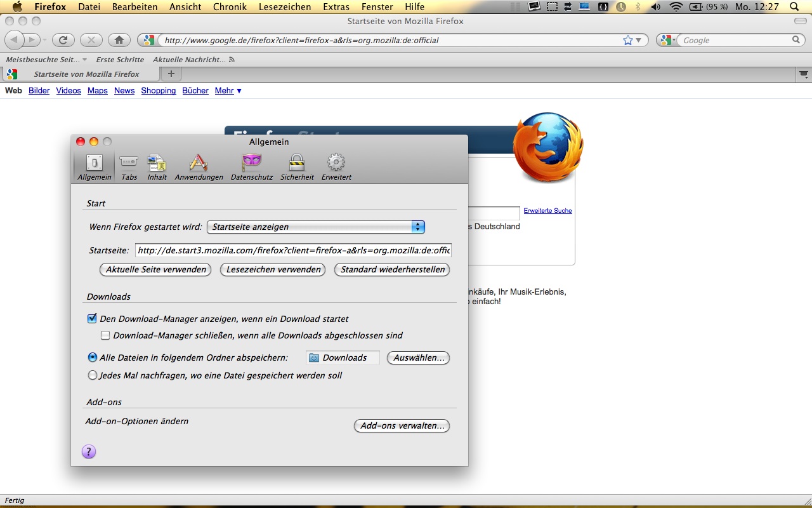Select Alle Dateien in folgendem Ordner abspeichern
This screenshot has height=508, width=812.
[93, 358]
